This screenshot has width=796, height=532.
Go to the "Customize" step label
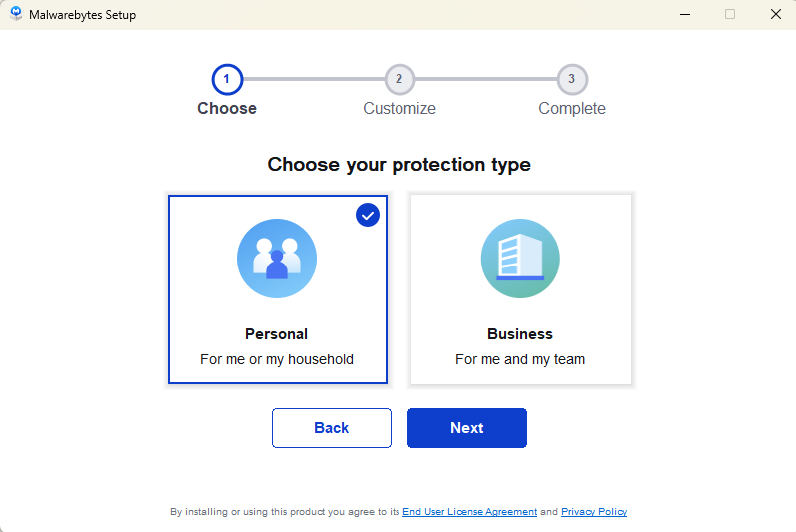tap(399, 108)
